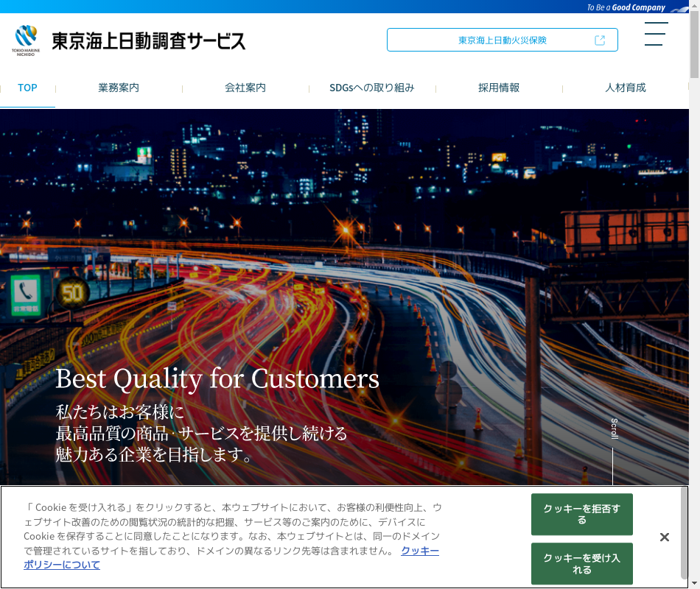Screen dimensions: 700x589
Task: Click the Best Quality for Customers headline
Action: pyautogui.click(x=217, y=378)
